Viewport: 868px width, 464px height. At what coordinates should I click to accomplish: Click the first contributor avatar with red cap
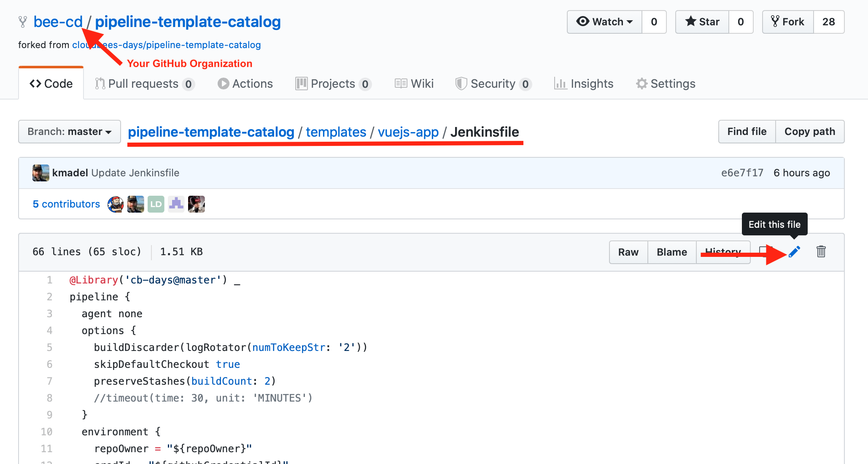116,204
